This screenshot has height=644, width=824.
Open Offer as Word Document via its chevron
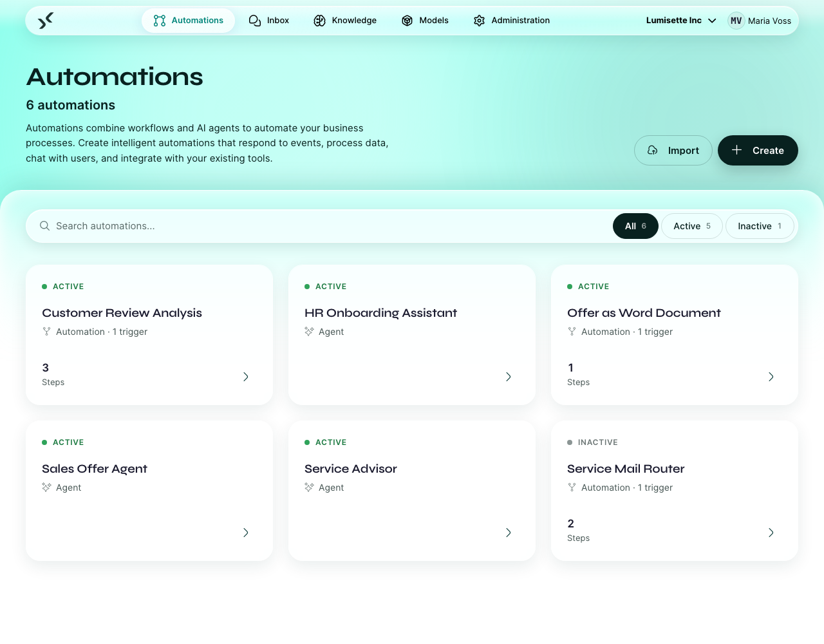(x=771, y=377)
